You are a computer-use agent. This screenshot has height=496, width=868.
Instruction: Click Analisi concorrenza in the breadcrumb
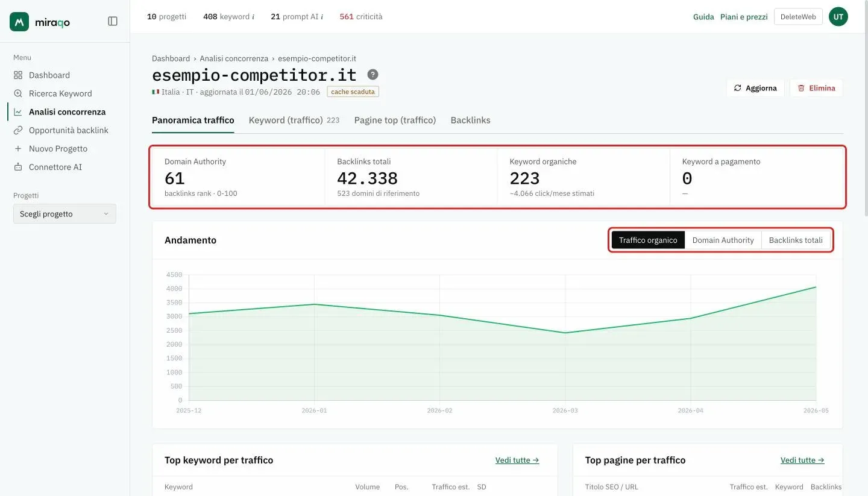tap(234, 58)
